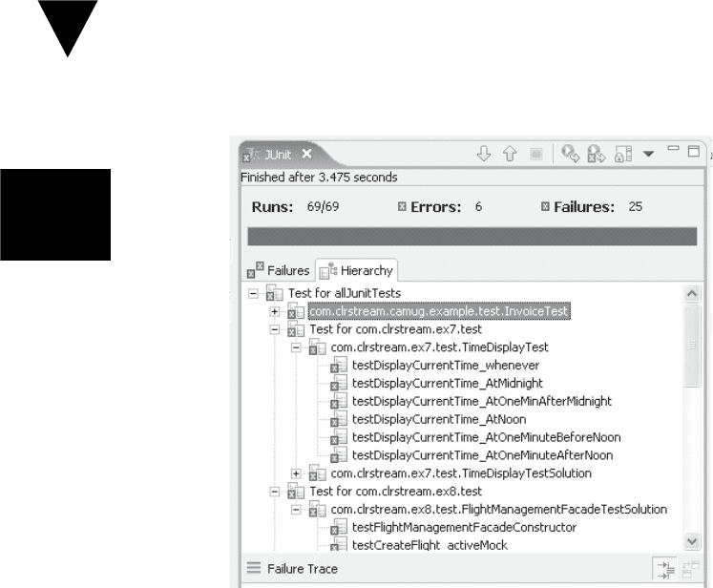The image size is (713, 588).
Task: Collapse Test for allJunitTests node
Action: [x=253, y=293]
